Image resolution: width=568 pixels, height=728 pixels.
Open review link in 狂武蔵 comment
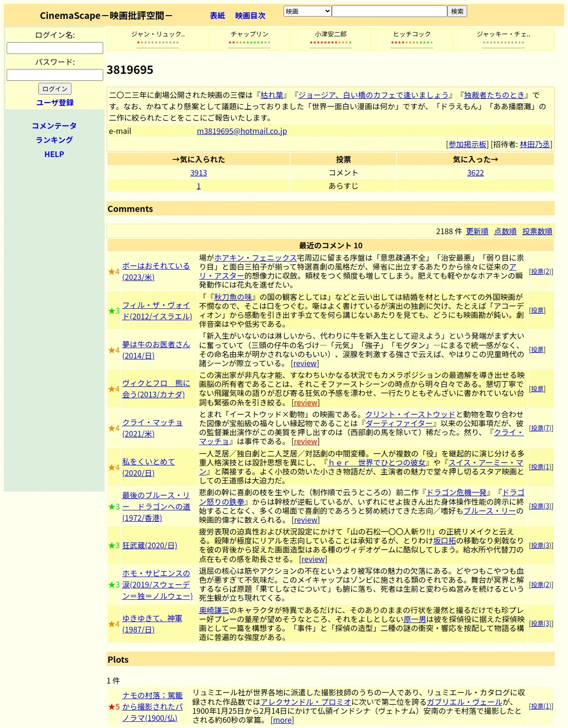(313, 559)
